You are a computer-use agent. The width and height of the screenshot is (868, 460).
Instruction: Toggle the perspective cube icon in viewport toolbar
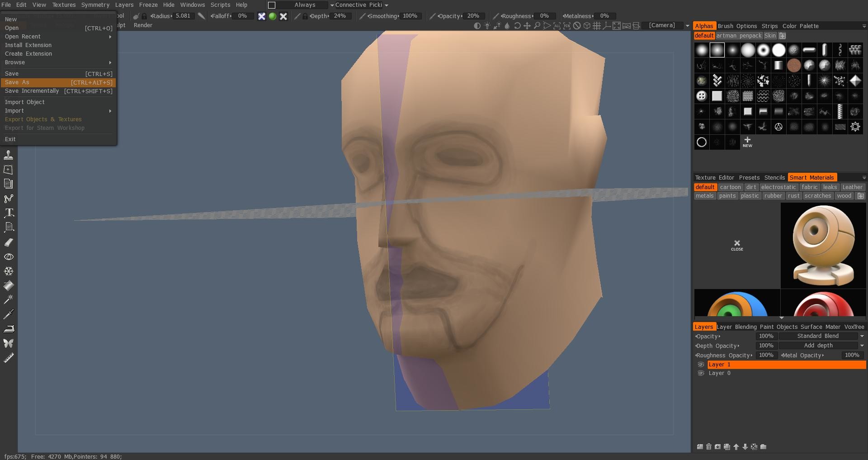pos(587,26)
